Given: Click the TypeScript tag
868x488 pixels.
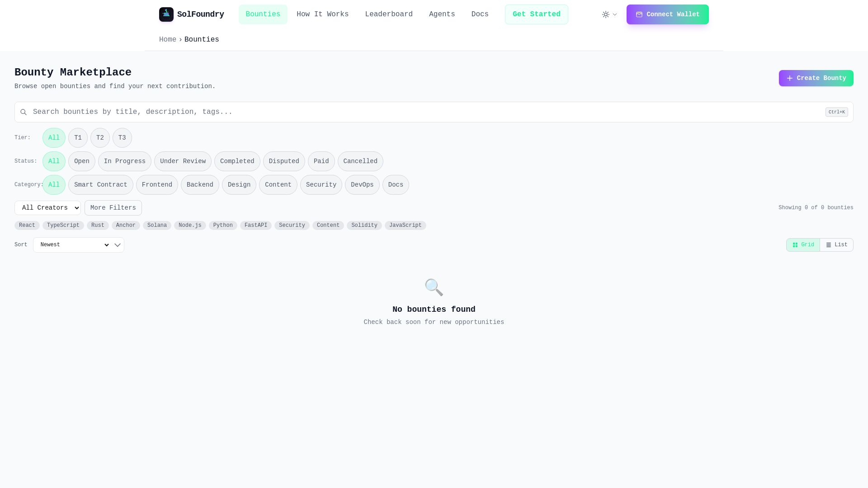Looking at the screenshot, I should [x=63, y=225].
